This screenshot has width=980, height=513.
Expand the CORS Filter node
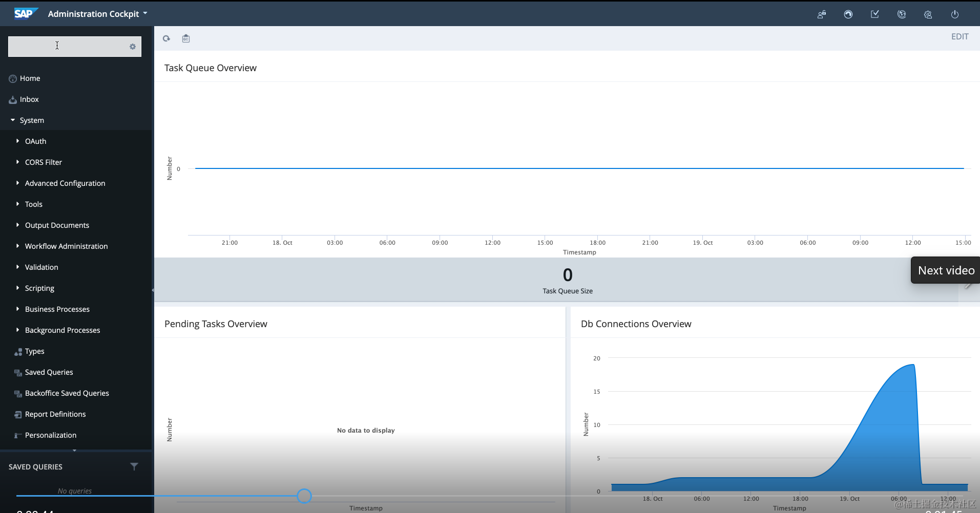(x=17, y=162)
